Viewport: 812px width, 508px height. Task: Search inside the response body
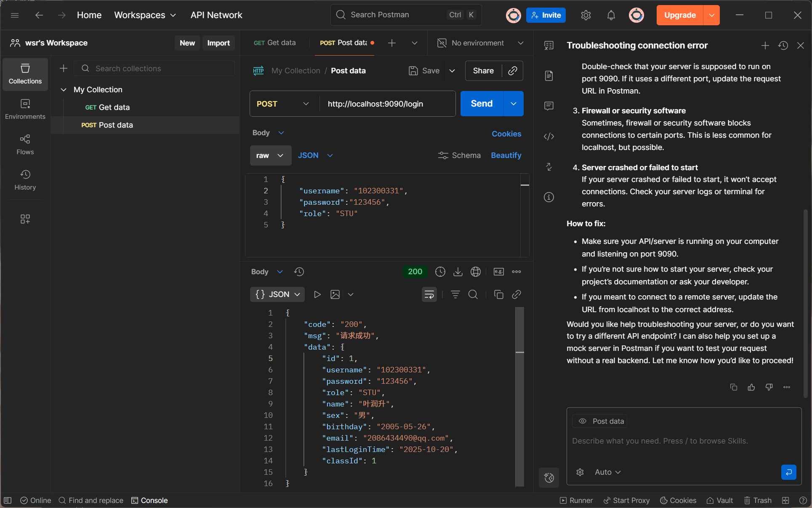(473, 294)
